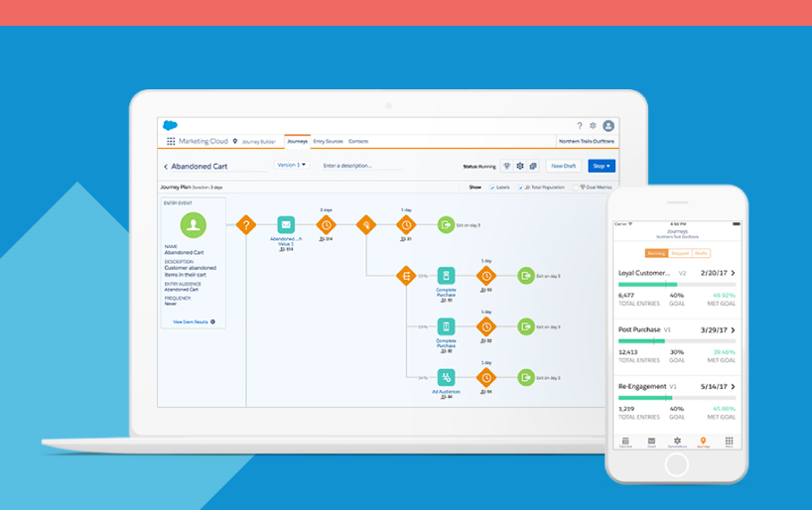Expand Re-Engagement journey chevron on phone
The height and width of the screenshot is (510, 812).
pyautogui.click(x=733, y=387)
